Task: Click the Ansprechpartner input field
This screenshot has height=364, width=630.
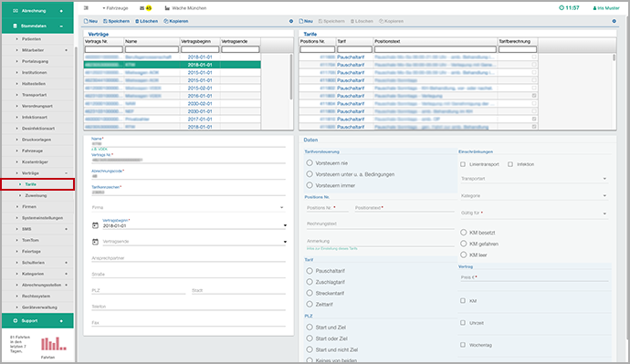Action: (x=188, y=258)
